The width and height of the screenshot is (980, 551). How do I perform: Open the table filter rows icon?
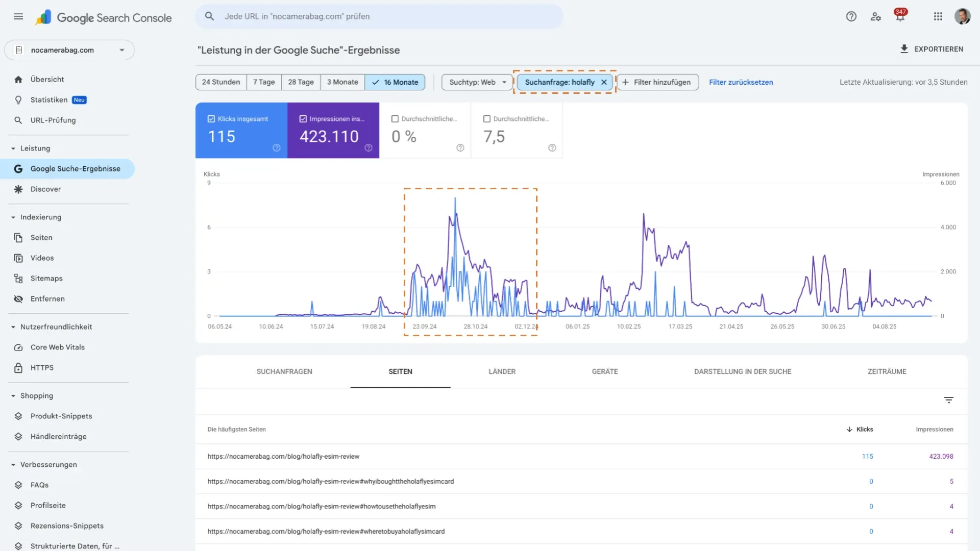(948, 400)
